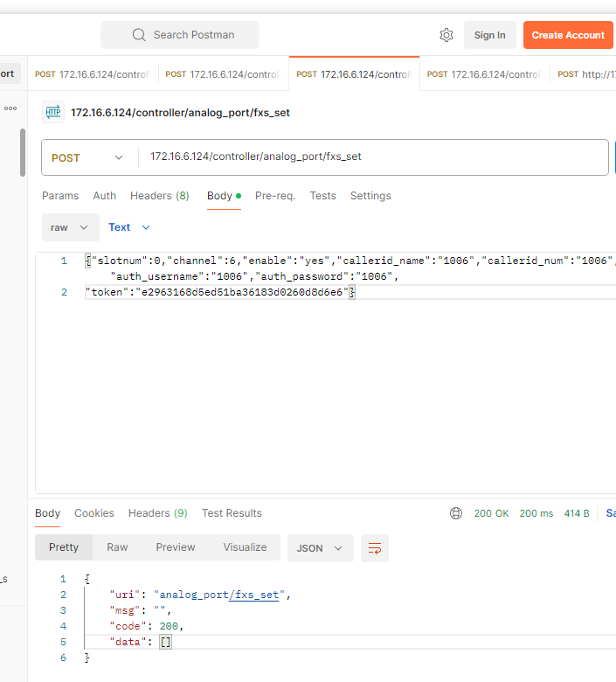Viewport: 616px width, 682px height.
Task: Open the Pre-req. tab
Action: tap(275, 196)
